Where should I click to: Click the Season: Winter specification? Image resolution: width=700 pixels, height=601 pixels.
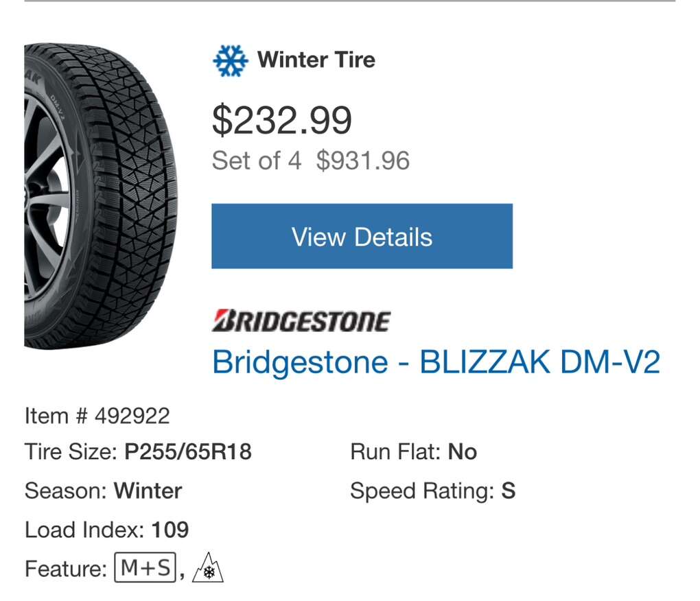pos(103,491)
